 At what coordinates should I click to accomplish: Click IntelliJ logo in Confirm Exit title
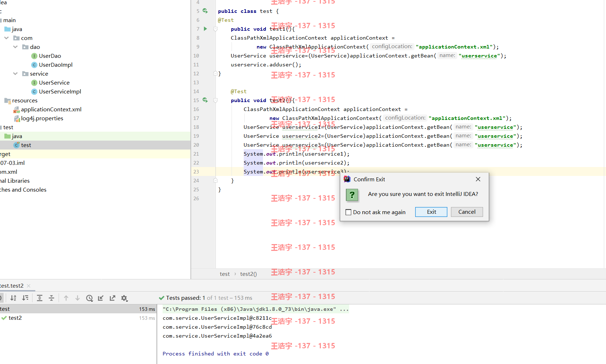pos(347,179)
